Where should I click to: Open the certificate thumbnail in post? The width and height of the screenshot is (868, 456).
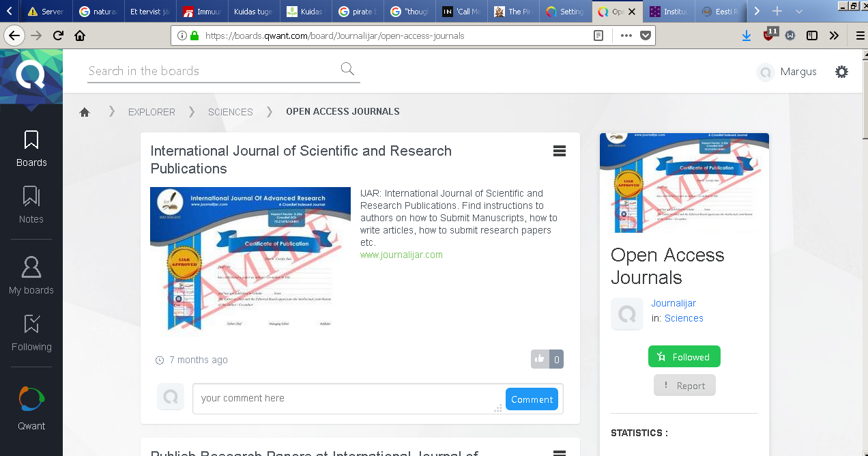click(250, 261)
